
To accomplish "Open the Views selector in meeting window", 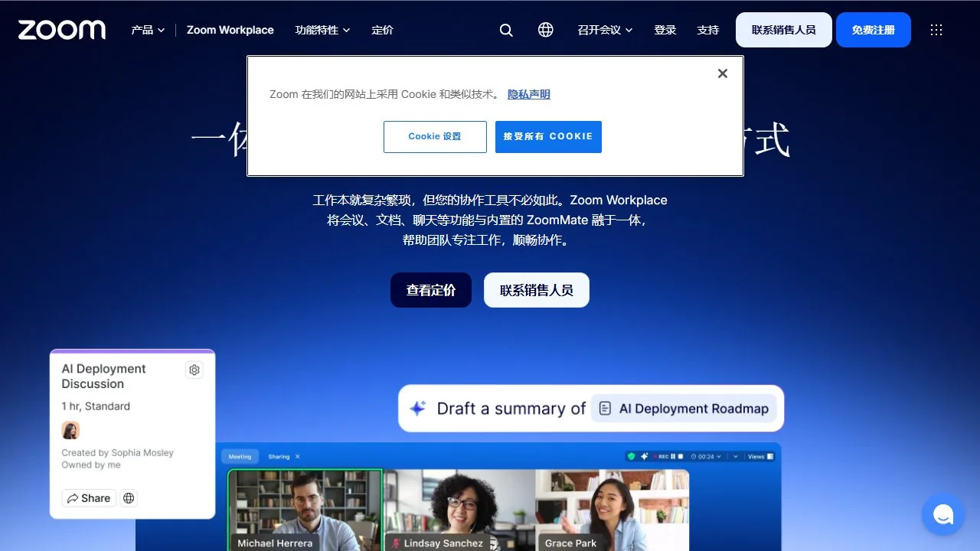I will [760, 456].
